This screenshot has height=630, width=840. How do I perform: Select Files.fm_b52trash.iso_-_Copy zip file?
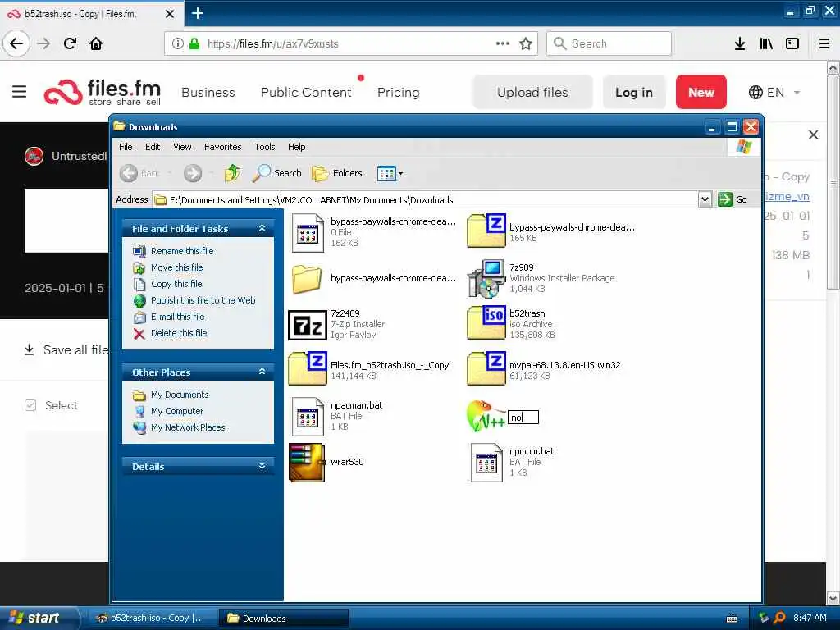tap(308, 368)
